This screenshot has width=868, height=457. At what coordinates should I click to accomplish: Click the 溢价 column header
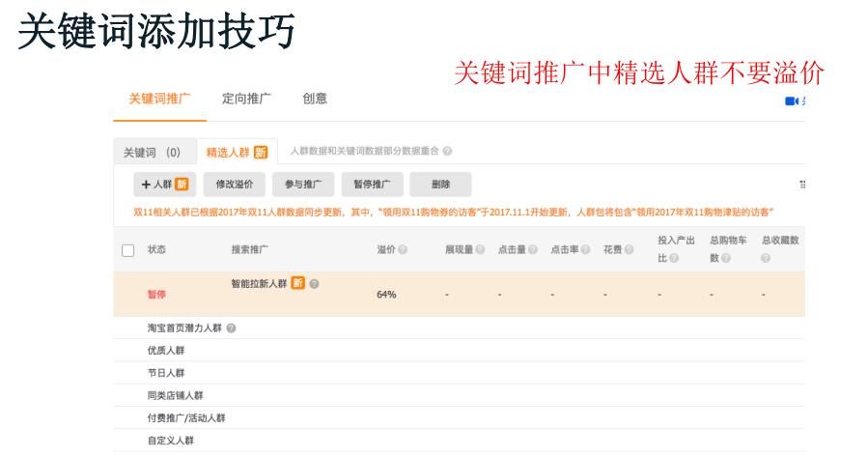[x=386, y=250]
